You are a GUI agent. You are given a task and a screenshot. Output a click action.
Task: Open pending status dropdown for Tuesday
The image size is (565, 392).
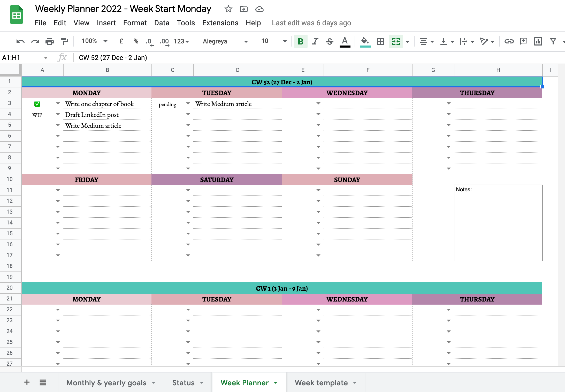pyautogui.click(x=188, y=103)
